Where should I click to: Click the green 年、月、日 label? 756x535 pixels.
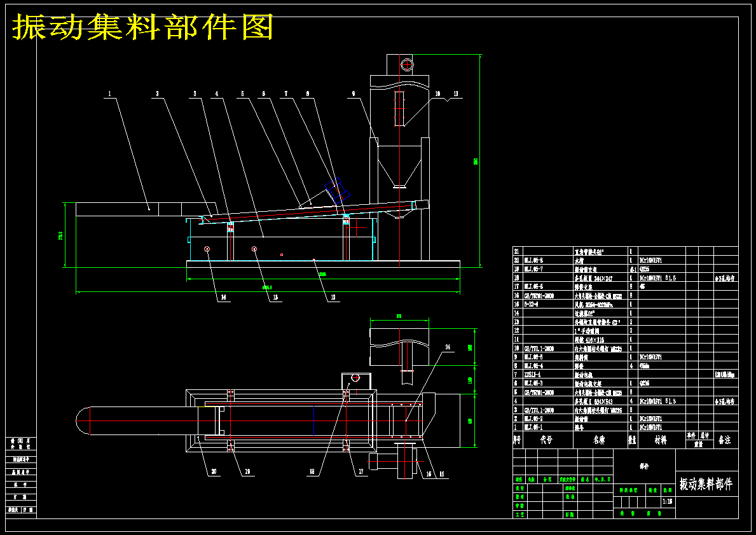pyautogui.click(x=603, y=480)
